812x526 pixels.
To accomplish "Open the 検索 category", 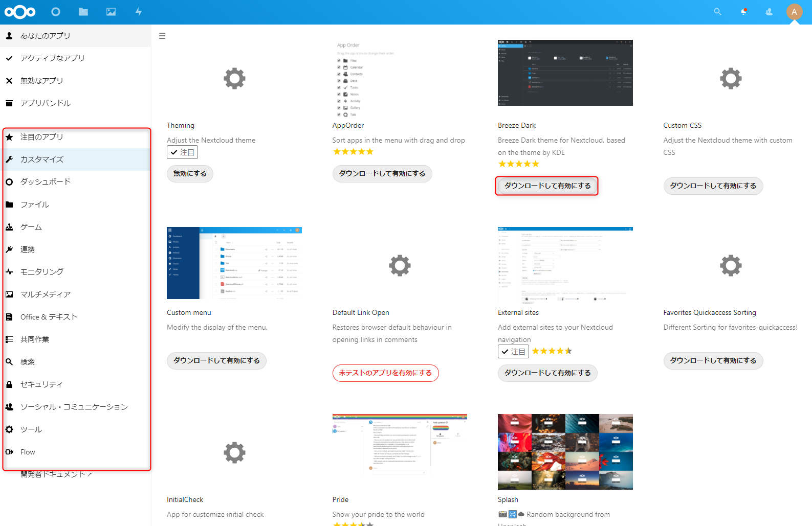I will 75,362.
